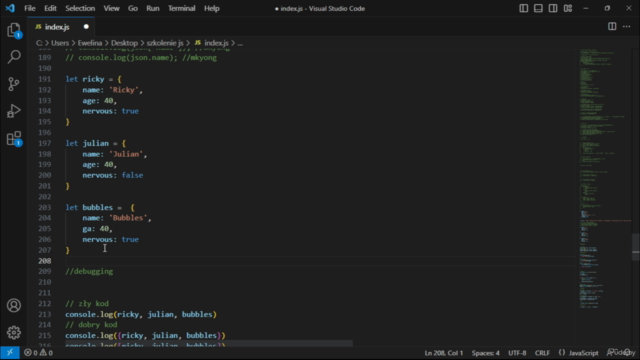Image resolution: width=640 pixels, height=360 pixels.
Task: Toggle primary side bar layout icon
Action: [x=523, y=8]
